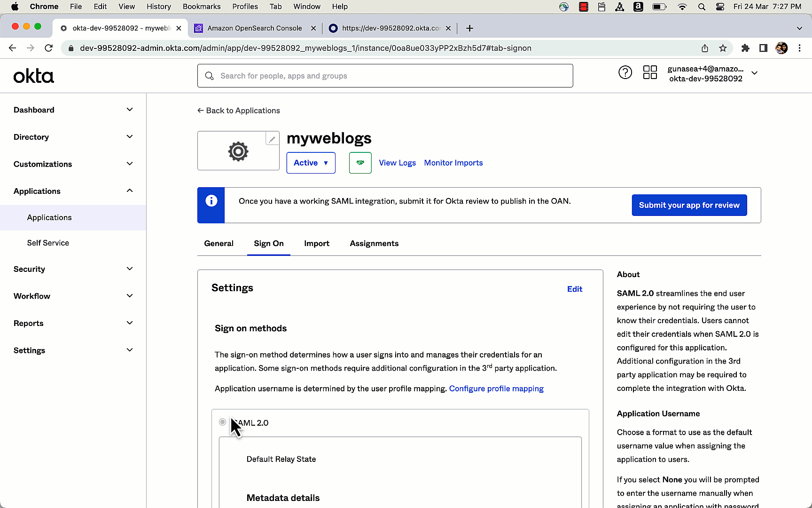812x508 pixels.
Task: Switch to Amazon OpenSearch Console browser tab
Action: (x=255, y=28)
